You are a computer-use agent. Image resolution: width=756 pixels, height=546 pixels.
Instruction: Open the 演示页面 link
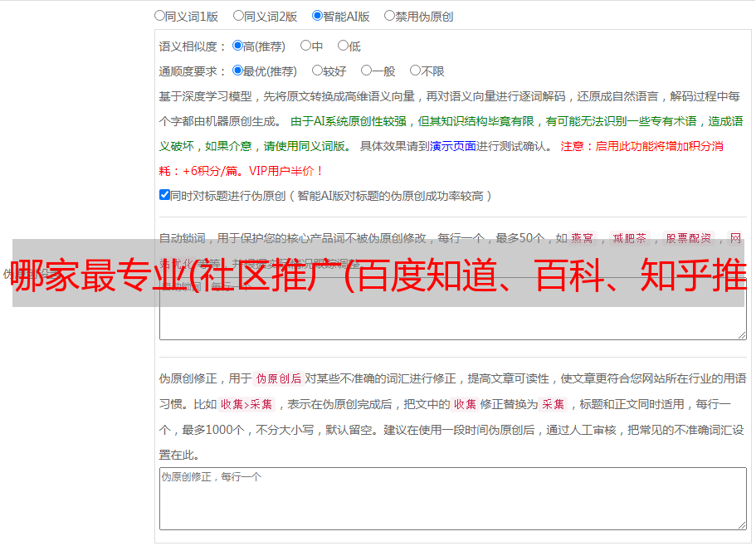point(453,146)
